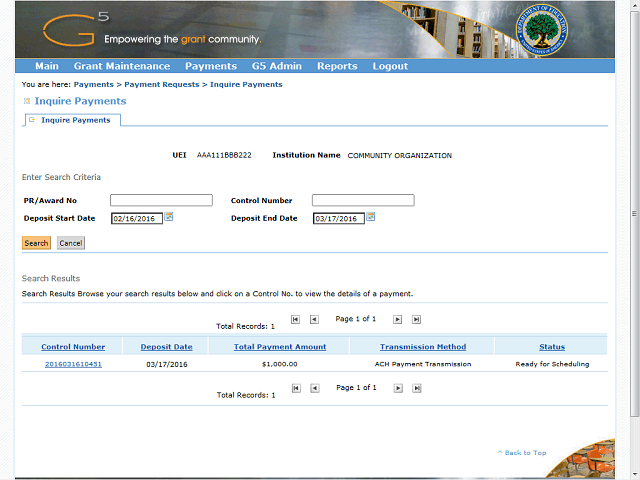The width and height of the screenshot is (640, 480).
Task: Open Deposit End Date calendar picker
Action: [370, 217]
